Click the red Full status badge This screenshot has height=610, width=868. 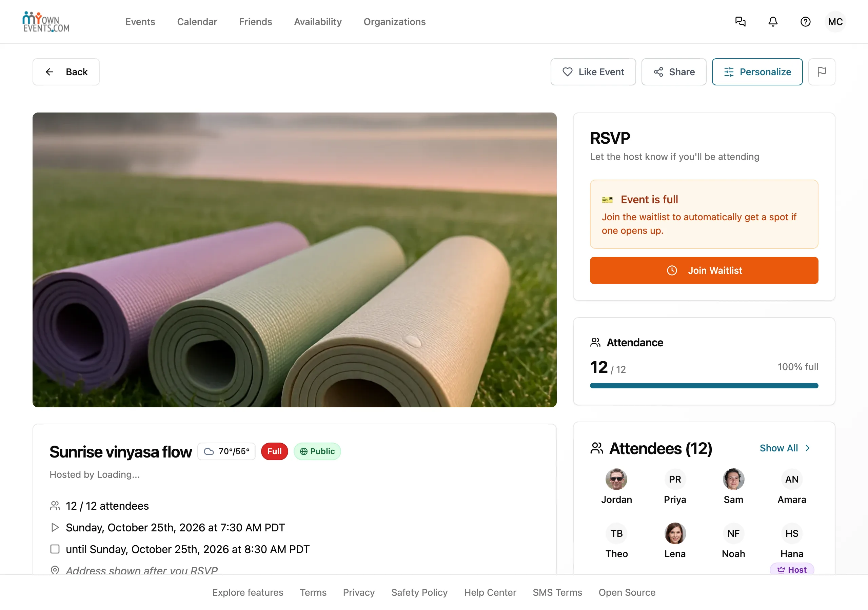(274, 451)
